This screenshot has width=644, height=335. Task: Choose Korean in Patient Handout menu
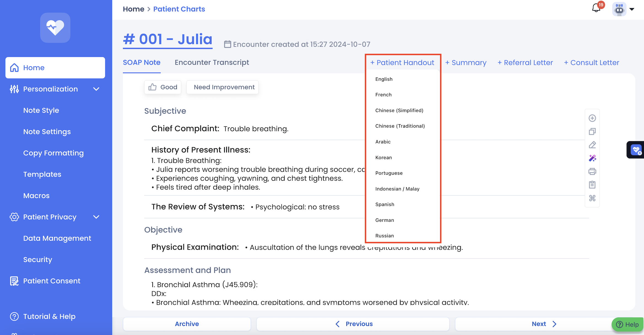coord(383,158)
